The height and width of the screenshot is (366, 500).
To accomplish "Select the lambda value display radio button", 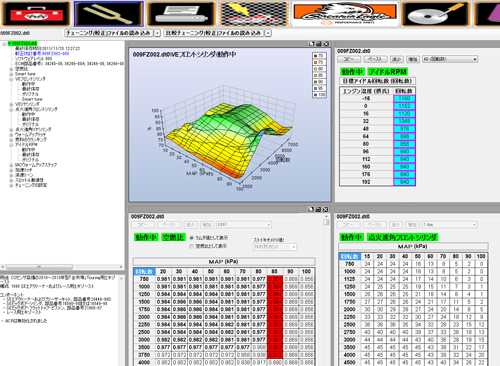I will 192,238.
